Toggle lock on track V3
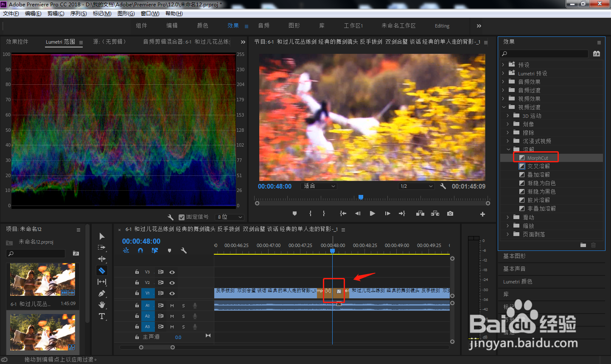 pyautogui.click(x=137, y=272)
